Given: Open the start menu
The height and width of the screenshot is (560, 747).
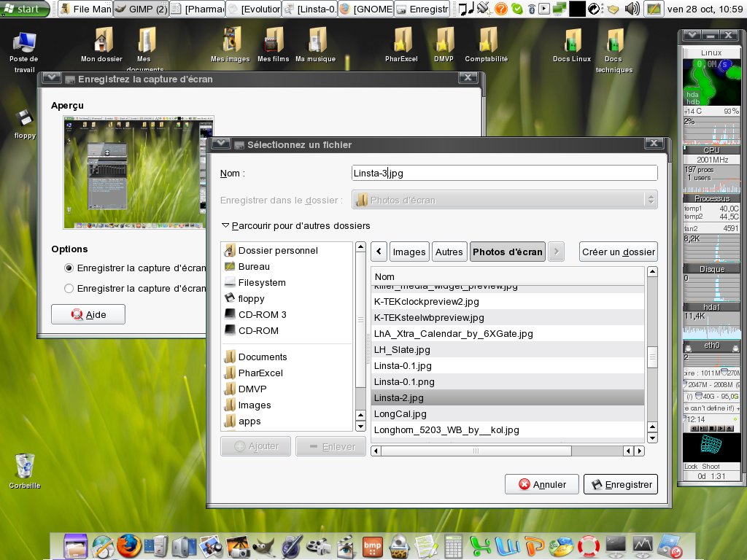Looking at the screenshot, I should pos(25,9).
